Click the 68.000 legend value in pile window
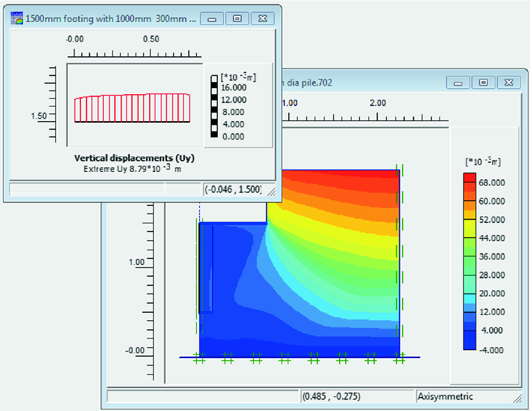Screen dimensions: 532x411 coord(492,183)
